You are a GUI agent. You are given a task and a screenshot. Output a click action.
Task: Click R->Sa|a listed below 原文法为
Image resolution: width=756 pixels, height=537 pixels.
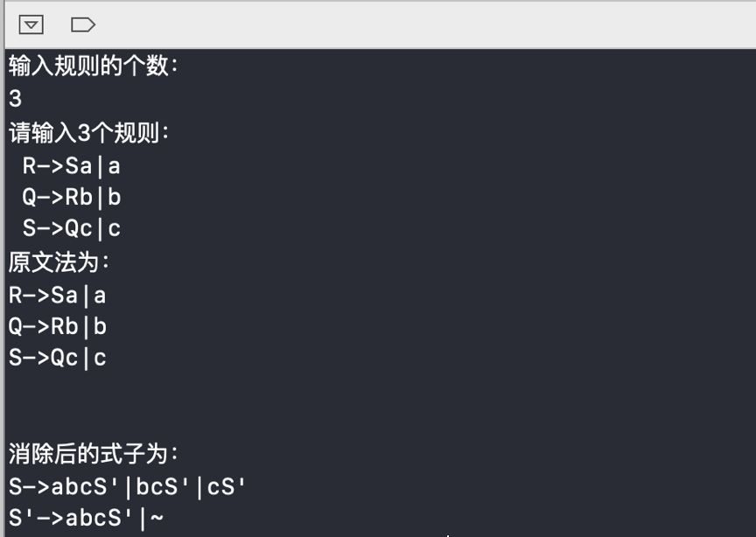click(x=58, y=296)
